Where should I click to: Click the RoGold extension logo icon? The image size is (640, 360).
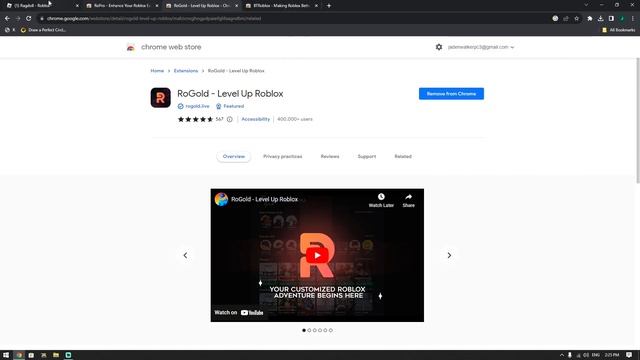[160, 98]
